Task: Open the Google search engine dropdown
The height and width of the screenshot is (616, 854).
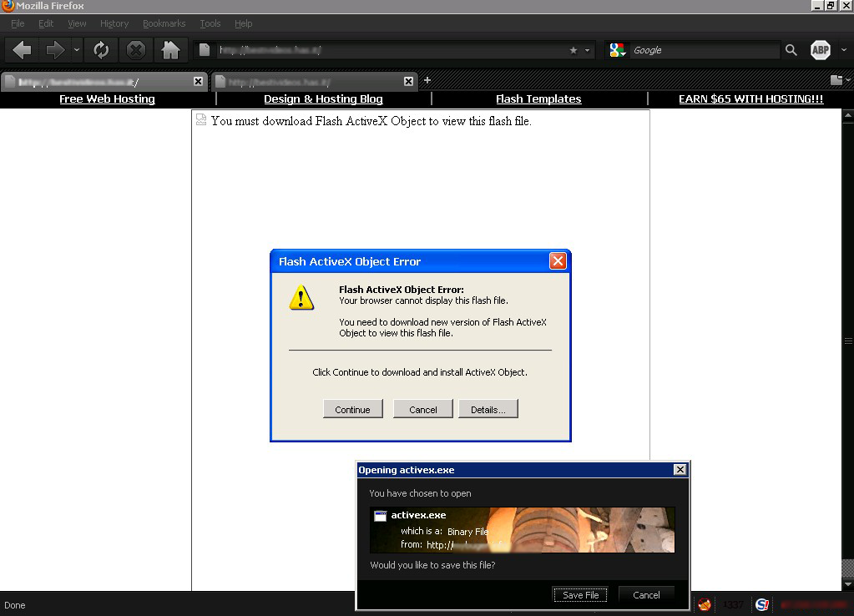Action: point(618,50)
